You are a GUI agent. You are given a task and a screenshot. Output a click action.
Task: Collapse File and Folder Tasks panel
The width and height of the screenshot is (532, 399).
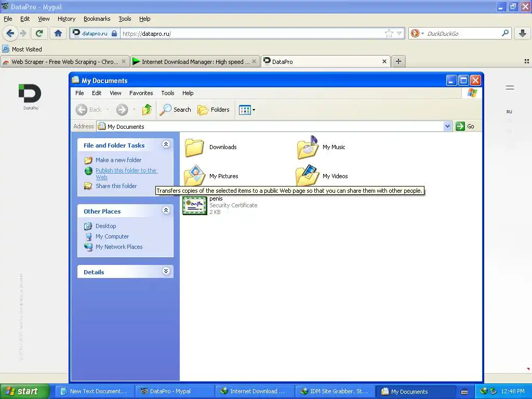pos(166,144)
